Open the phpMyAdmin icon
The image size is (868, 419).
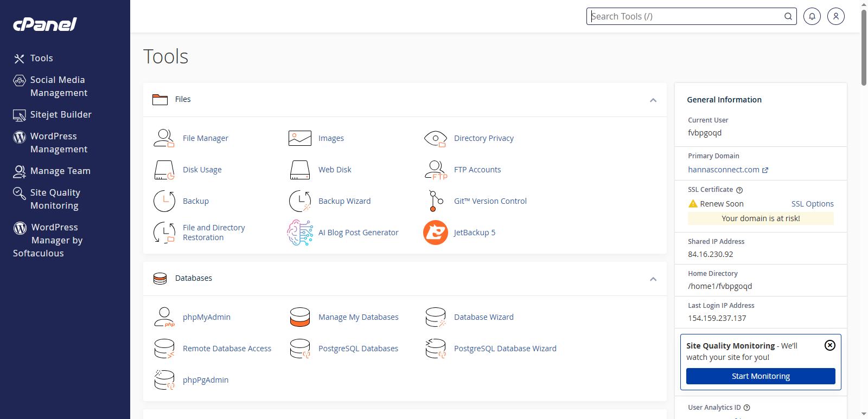[x=164, y=317]
